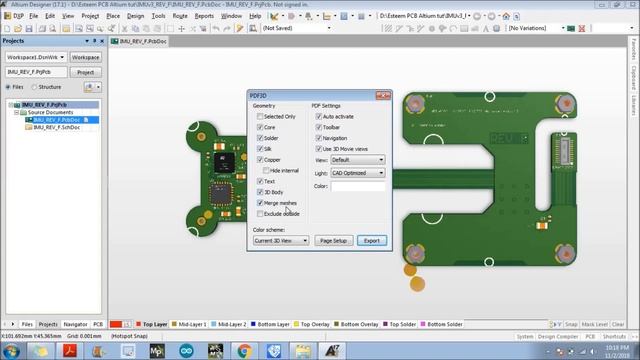Select the IMU_REV_F.PcbDoc document tab
The width and height of the screenshot is (640, 360).
tap(139, 41)
